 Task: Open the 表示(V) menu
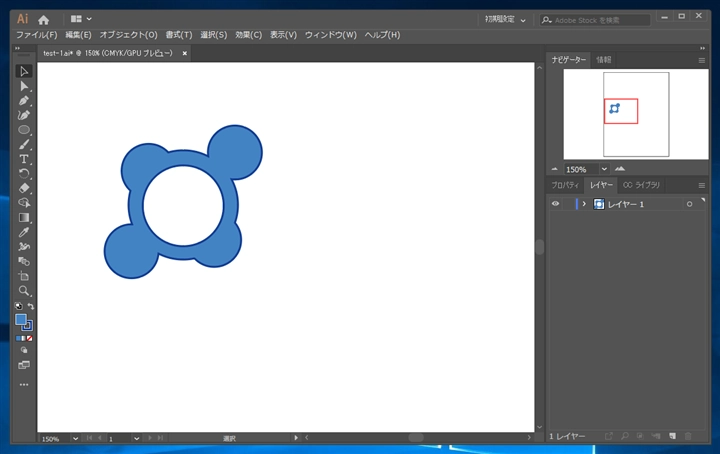[x=283, y=35]
